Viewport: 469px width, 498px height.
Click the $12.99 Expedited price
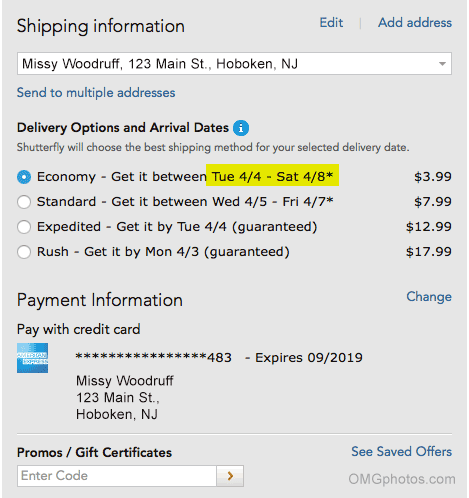point(429,227)
